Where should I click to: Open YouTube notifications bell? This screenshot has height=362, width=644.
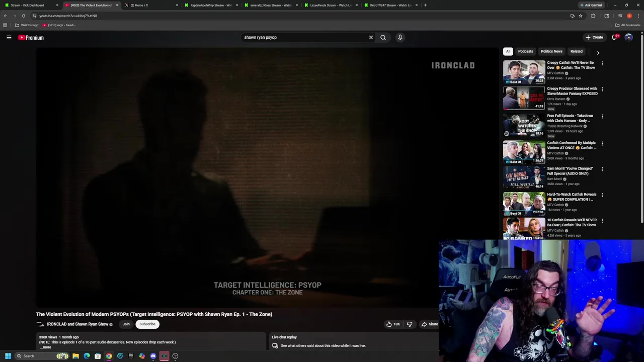click(x=615, y=37)
